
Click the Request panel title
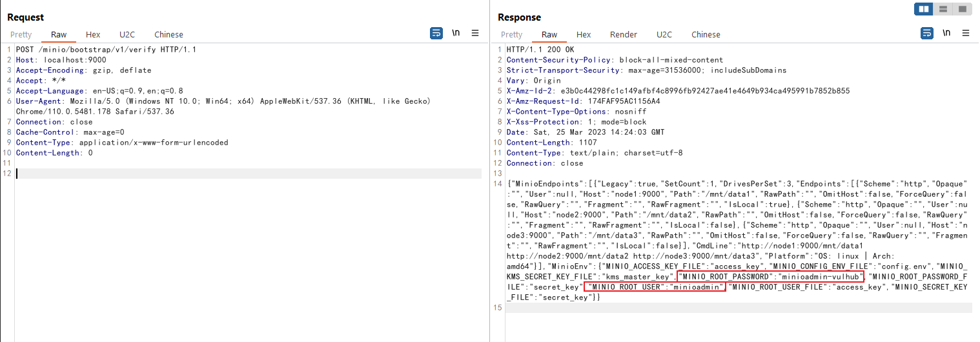point(26,17)
